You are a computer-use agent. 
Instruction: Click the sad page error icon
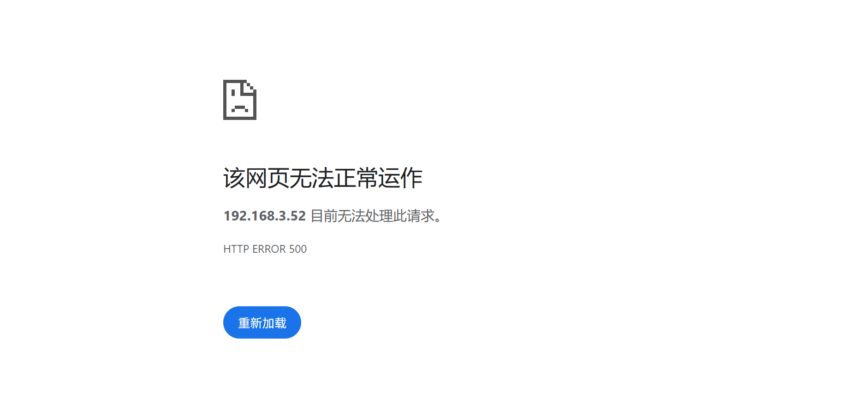(x=240, y=100)
